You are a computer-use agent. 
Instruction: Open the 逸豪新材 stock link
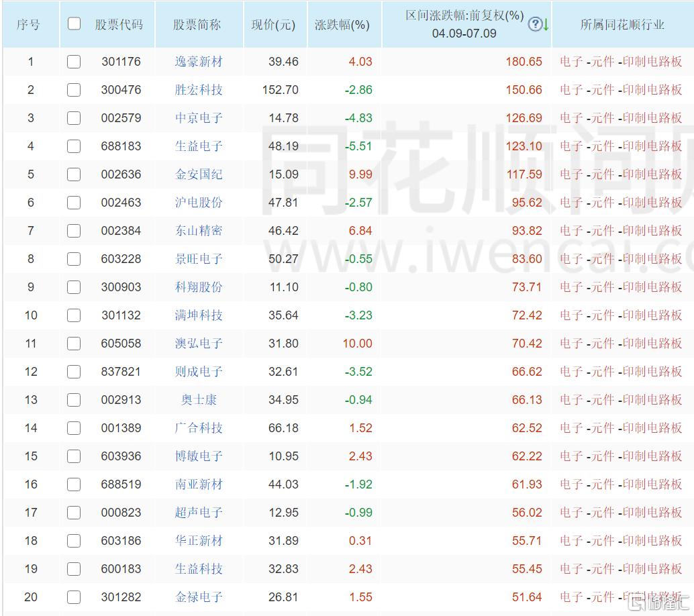pos(199,62)
